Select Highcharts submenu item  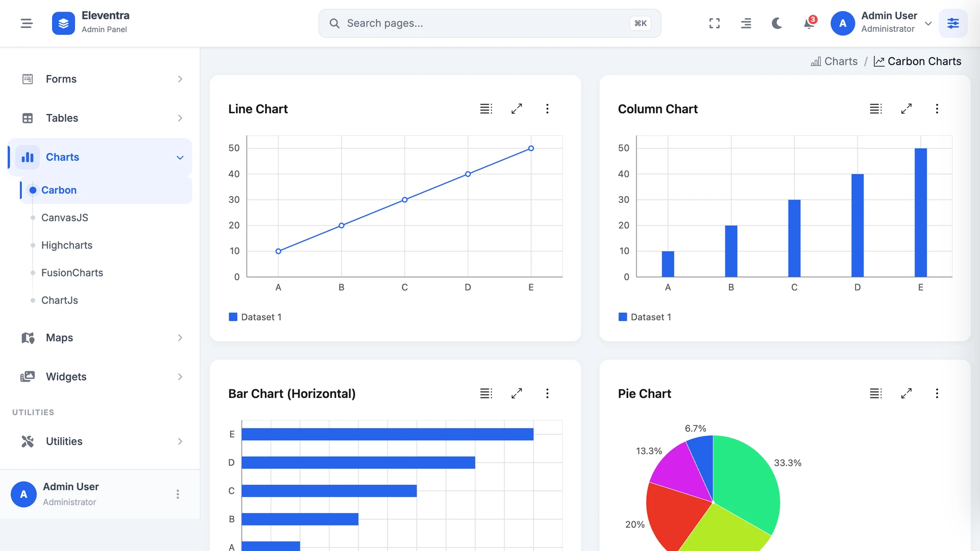[66, 245]
